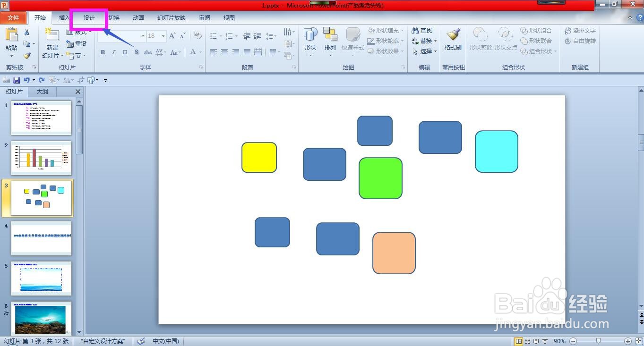
Task: Center align text
Action: 224,52
